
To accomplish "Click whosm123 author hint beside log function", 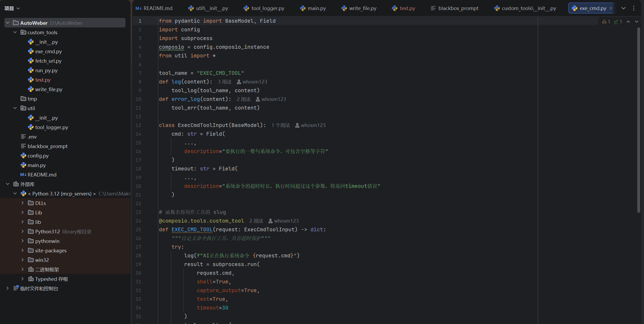I will (252, 82).
